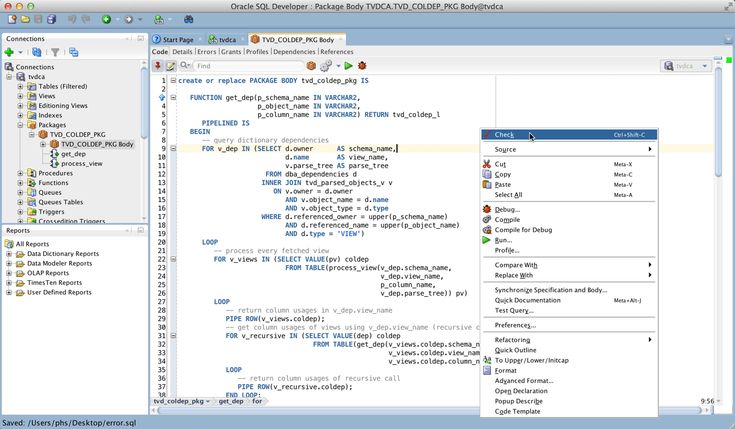
Task: Expand the OLAP Reports folder
Action: tap(8, 273)
